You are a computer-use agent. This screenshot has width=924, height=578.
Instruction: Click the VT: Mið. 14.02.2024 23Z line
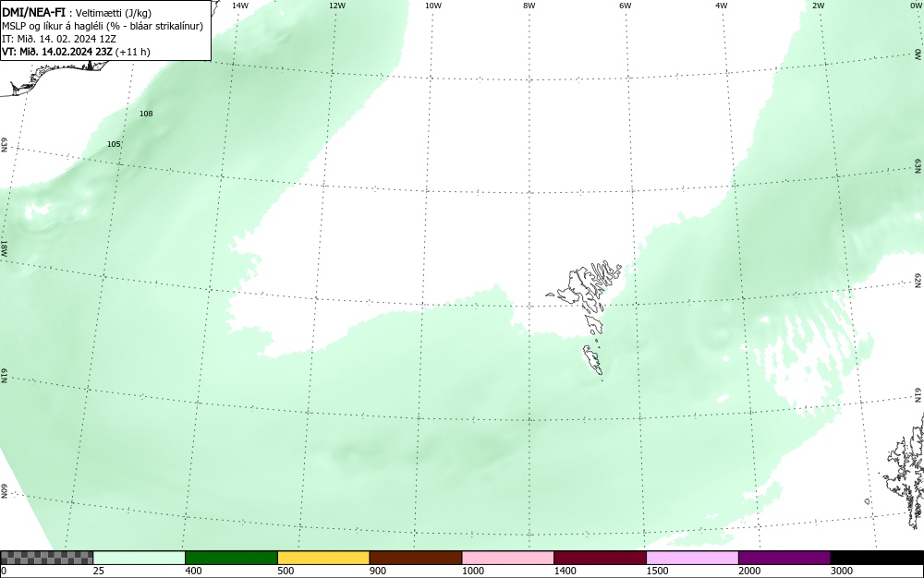point(76,52)
